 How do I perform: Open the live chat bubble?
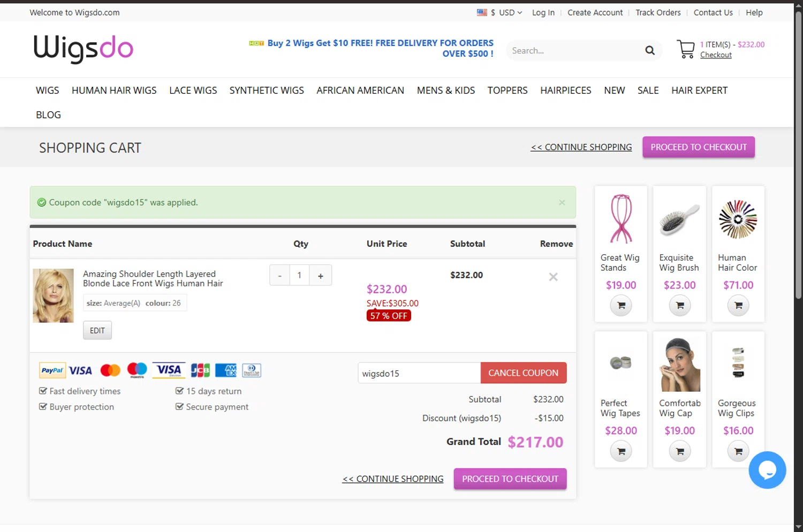click(x=767, y=470)
